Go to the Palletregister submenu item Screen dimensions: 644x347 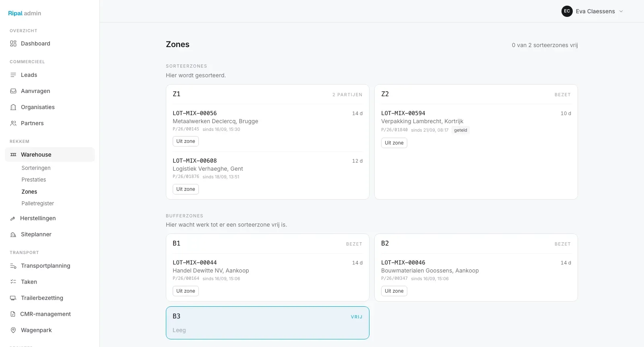[38, 203]
